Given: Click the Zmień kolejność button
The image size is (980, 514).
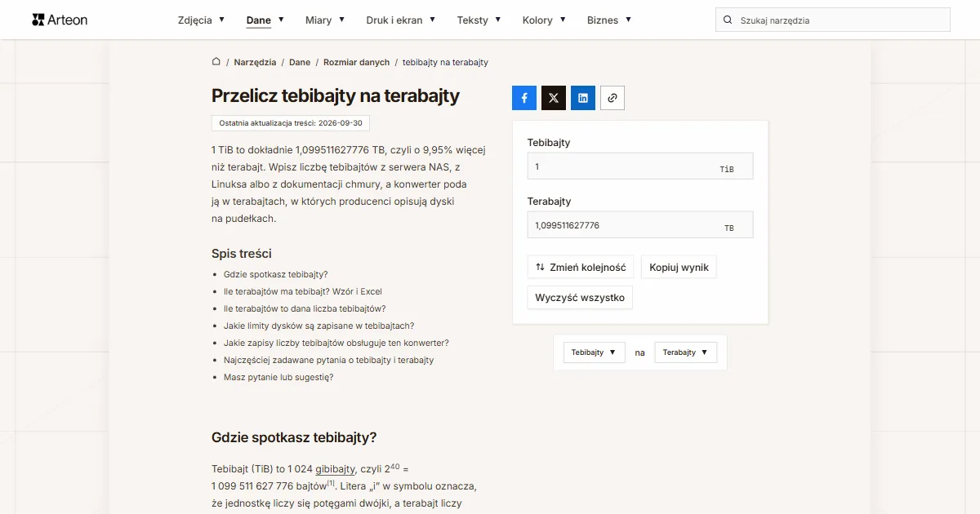Looking at the screenshot, I should coord(581,268).
